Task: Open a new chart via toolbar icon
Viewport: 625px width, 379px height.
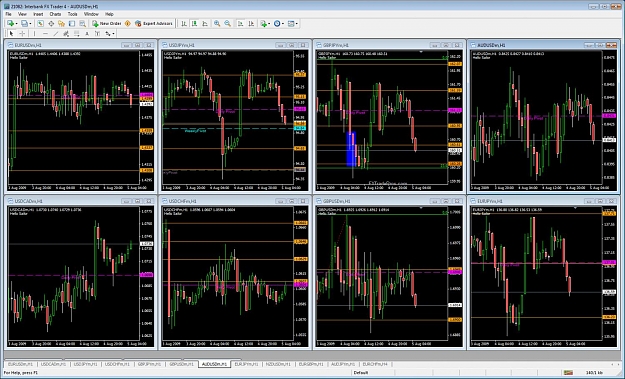Action: tap(10, 24)
